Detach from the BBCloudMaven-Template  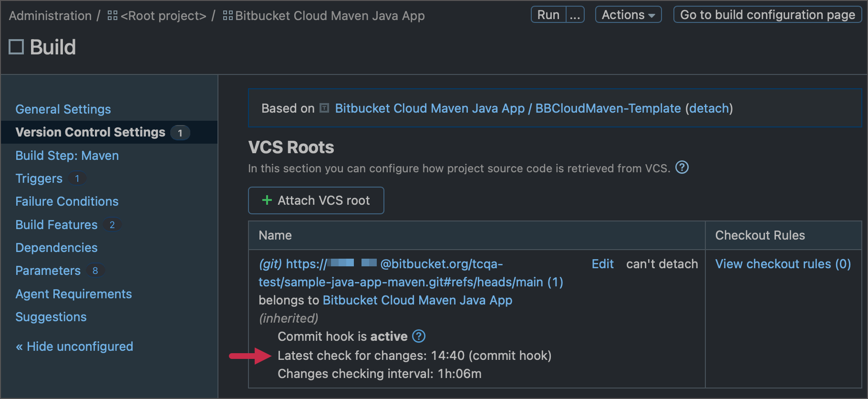(x=709, y=108)
